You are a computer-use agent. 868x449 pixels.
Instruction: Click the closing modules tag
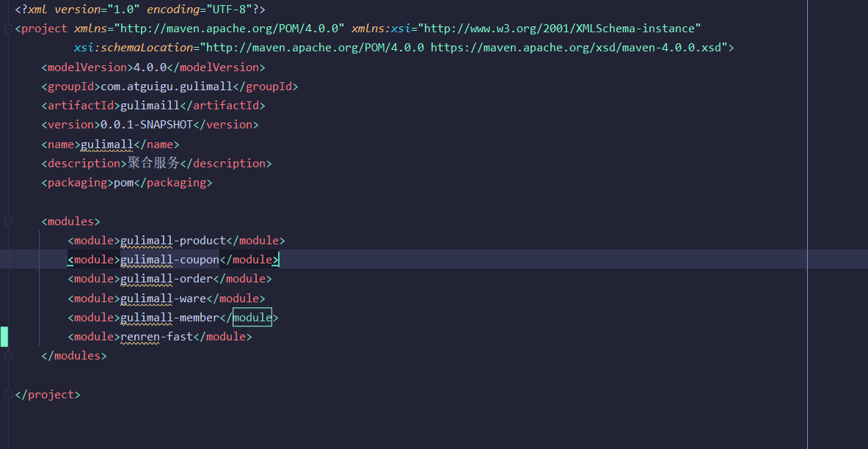[x=74, y=356]
